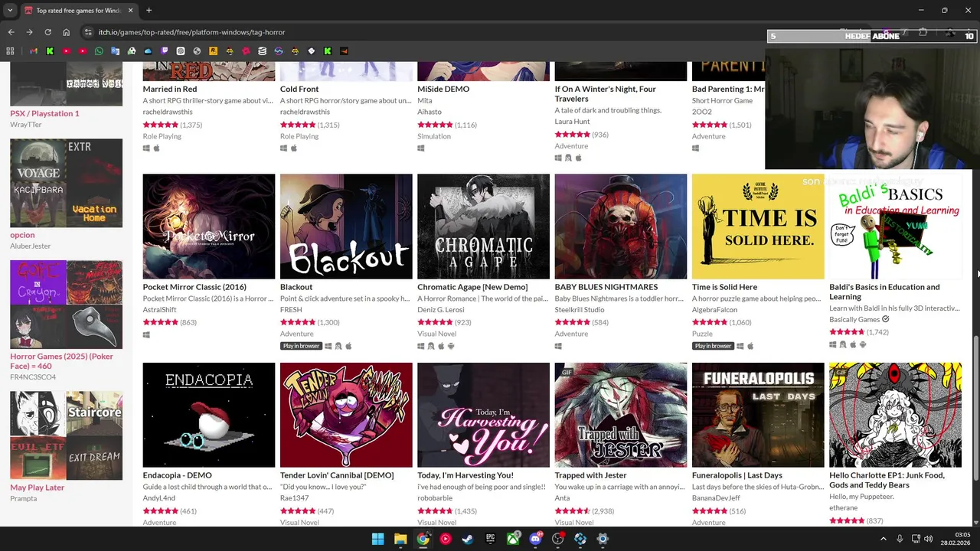Click Play in browser badge under Blackout
Screen dimensions: 980x551
[301, 346]
